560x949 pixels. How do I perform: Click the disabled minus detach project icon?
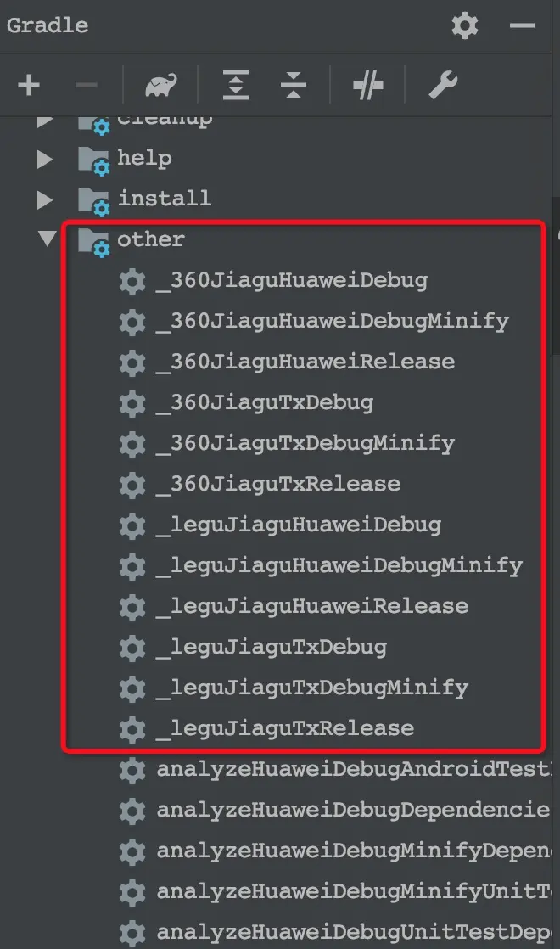87,86
